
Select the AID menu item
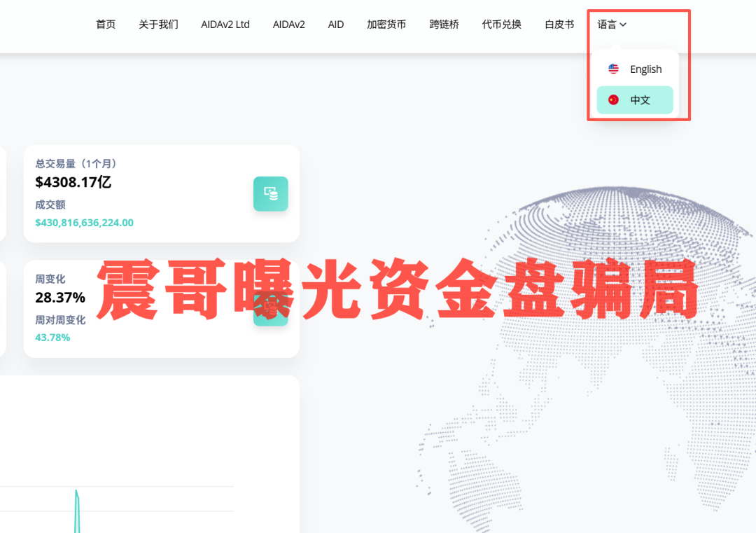335,24
